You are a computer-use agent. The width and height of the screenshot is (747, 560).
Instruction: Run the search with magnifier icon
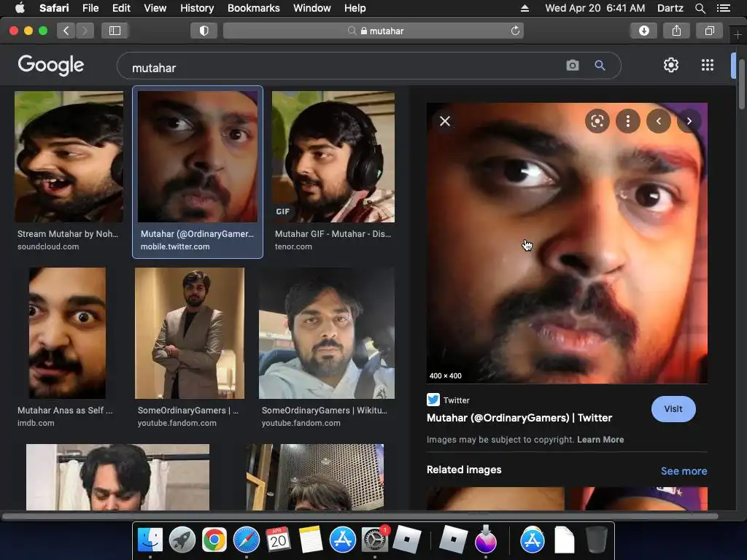(600, 65)
